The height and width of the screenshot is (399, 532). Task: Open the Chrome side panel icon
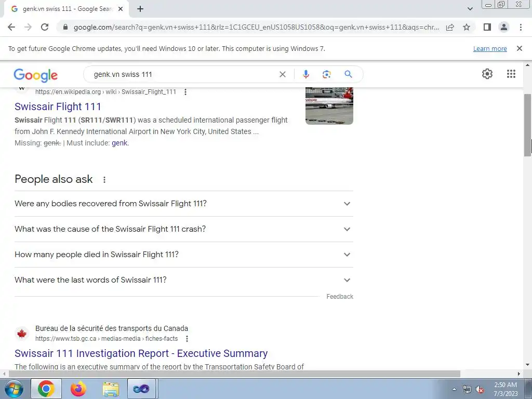[x=487, y=27]
